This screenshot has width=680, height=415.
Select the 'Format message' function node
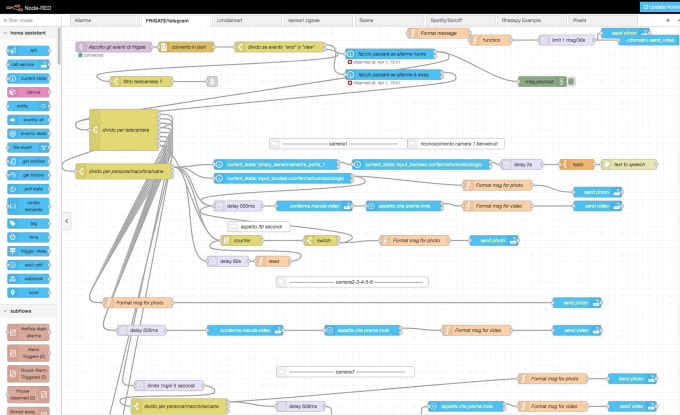coord(438,33)
